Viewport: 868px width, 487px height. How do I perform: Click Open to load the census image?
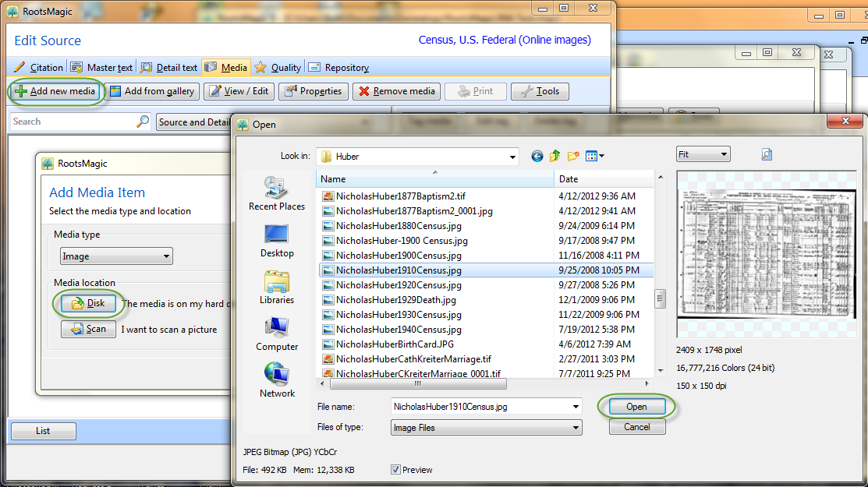point(636,407)
